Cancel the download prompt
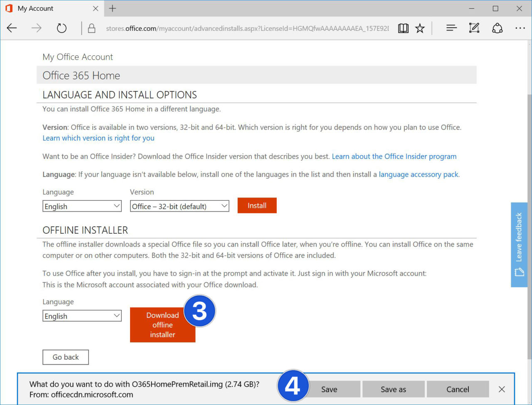The height and width of the screenshot is (405, 532). [458, 389]
